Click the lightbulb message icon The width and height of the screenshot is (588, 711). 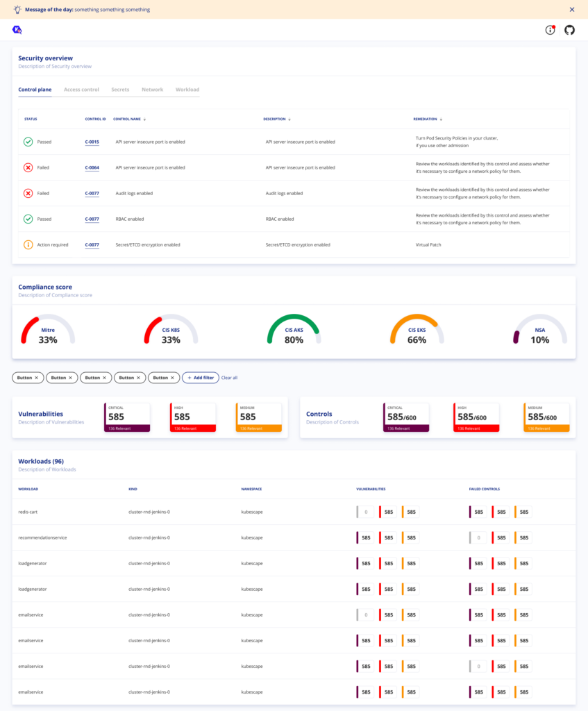(17, 10)
